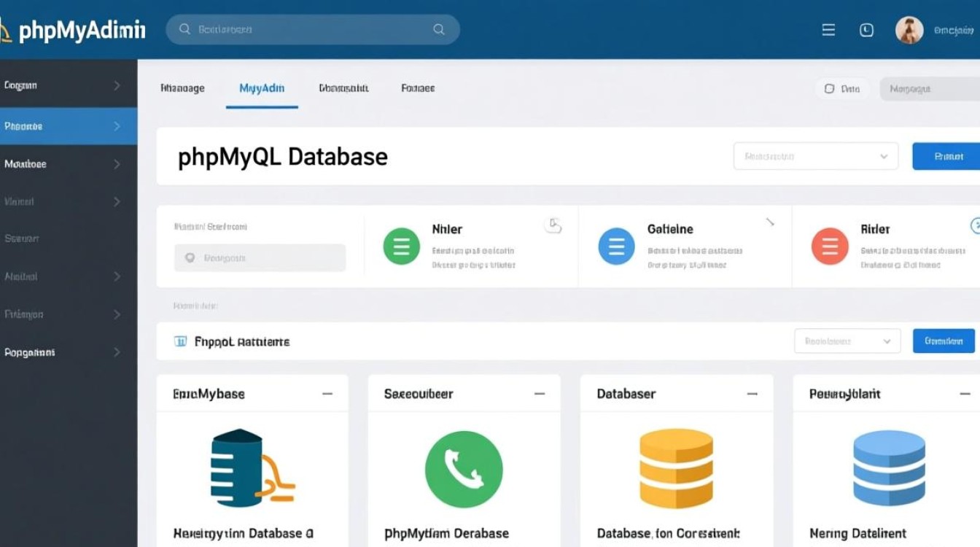Click the phpMyAdmin logo icon
980x547 pixels.
click(x=6, y=29)
